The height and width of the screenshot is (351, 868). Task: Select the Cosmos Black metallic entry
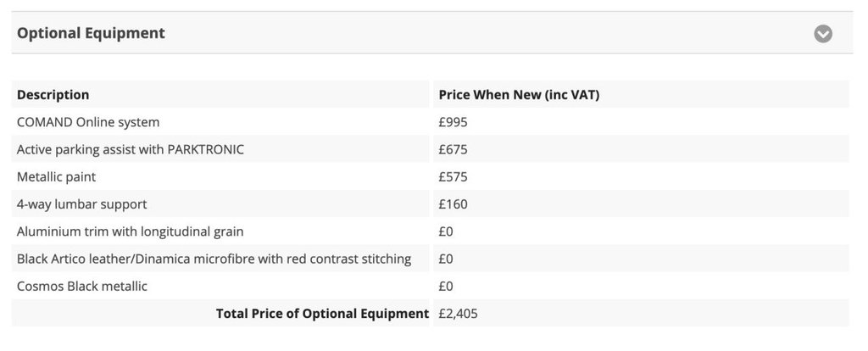[x=82, y=287]
